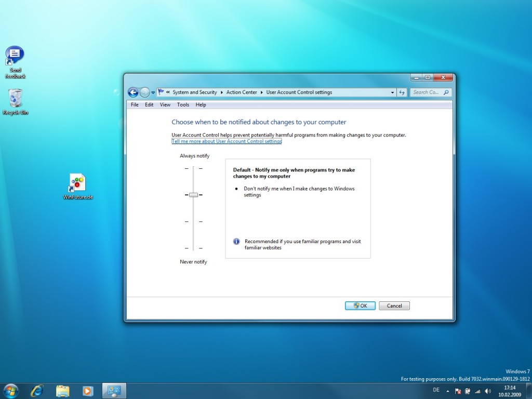Set slider to top Always notify tick

coord(193,168)
